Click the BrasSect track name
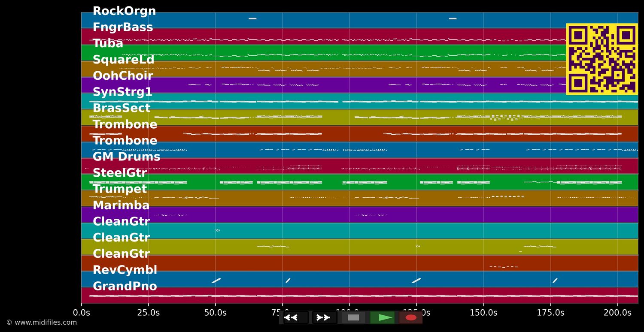 122,108
